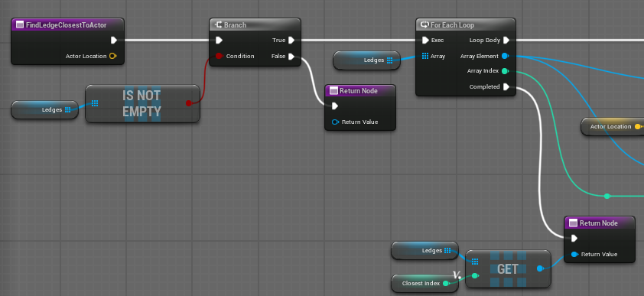This screenshot has height=296, width=644.
Task: Click the Return Value pin on upper Return Node
Action: pos(335,122)
